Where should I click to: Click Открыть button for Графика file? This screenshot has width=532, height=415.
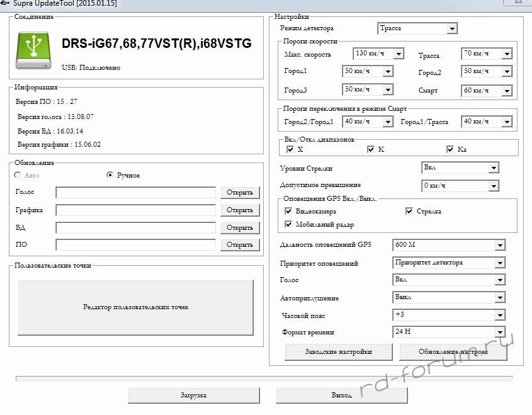pos(240,210)
